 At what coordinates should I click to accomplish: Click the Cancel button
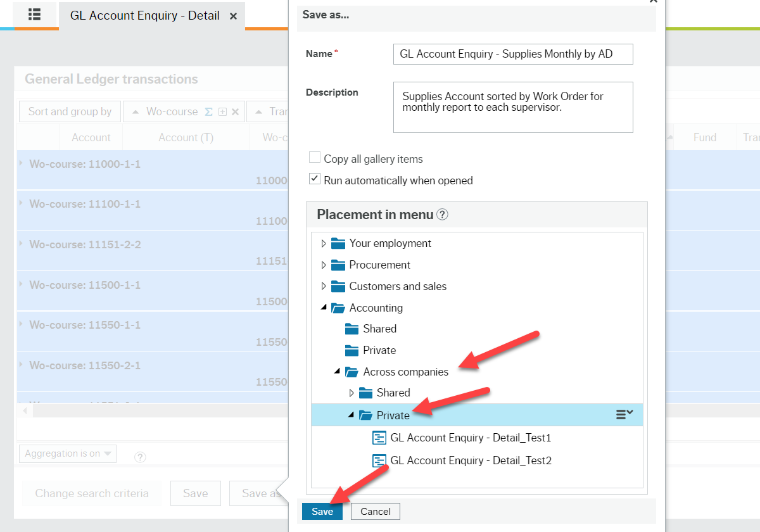coord(375,511)
